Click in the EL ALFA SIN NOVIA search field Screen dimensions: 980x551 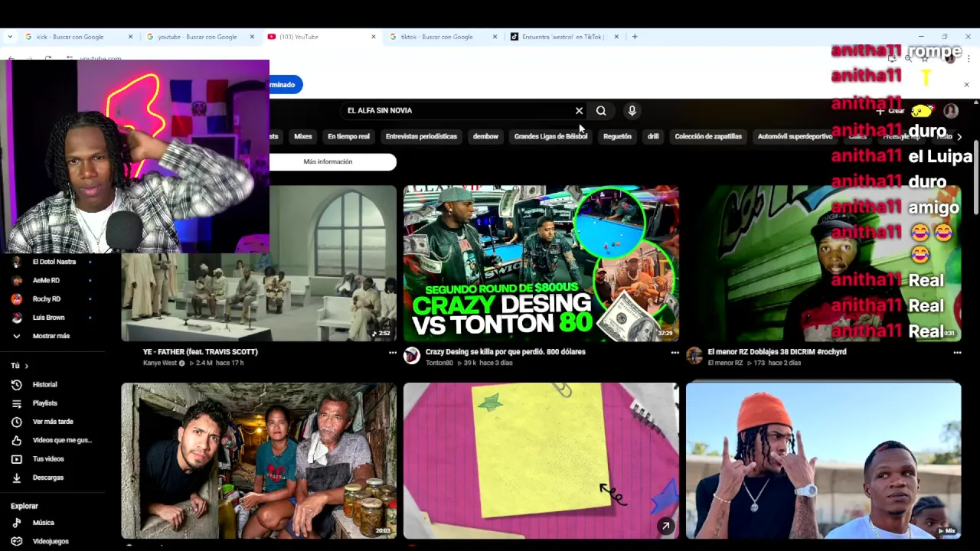(458, 111)
